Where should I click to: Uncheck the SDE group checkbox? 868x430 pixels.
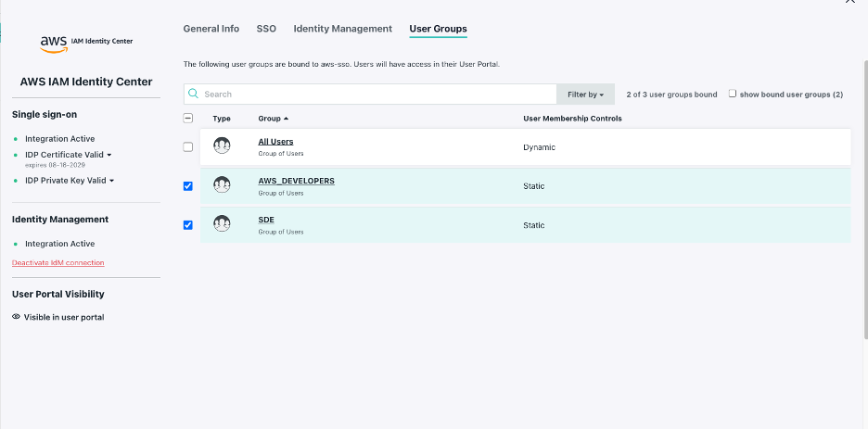[x=187, y=225]
